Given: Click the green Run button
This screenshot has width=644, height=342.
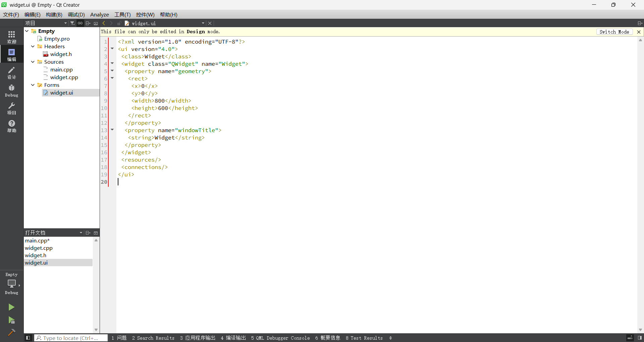Looking at the screenshot, I should coord(11,307).
